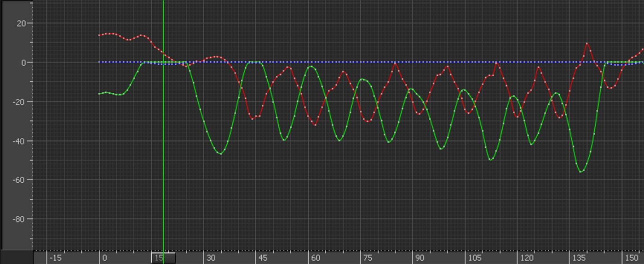Select green curve's lowest key near frame 137
Viewport: 644px width, 264px height.
(x=581, y=172)
